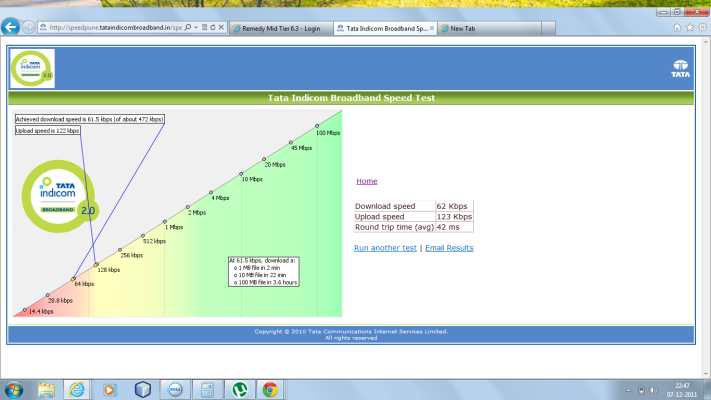Click Tata Indicom 2.0 logo in header
This screenshot has width=711, height=400.
tap(32, 68)
